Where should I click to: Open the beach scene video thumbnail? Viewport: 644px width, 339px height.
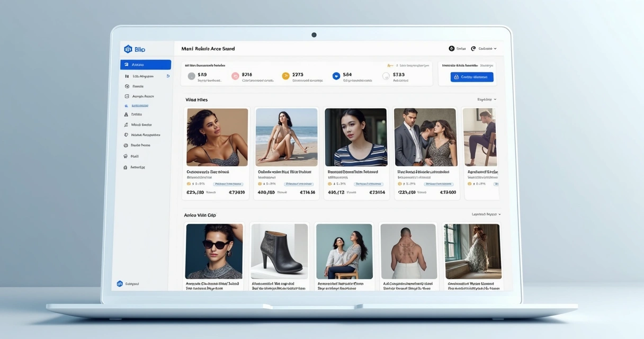tap(286, 136)
